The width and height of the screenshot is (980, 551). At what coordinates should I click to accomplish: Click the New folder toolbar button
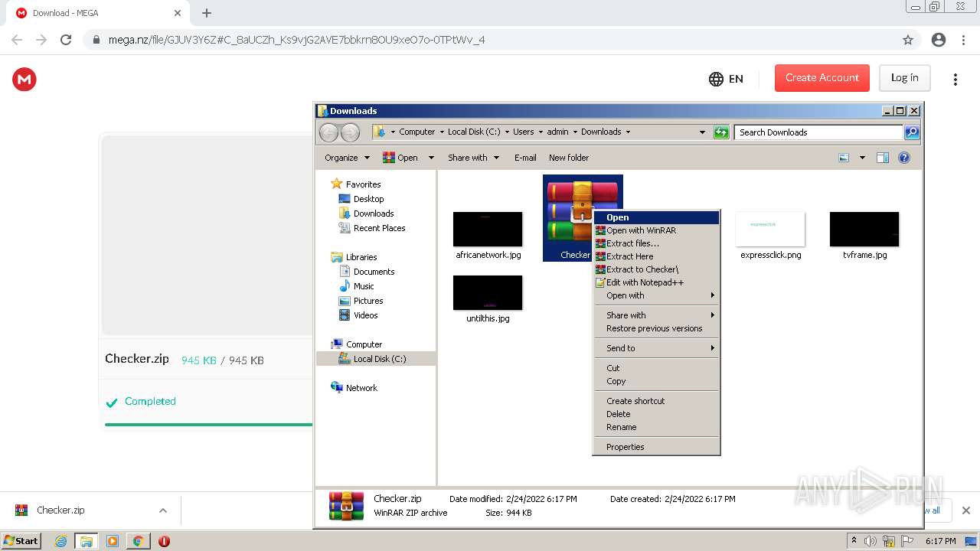(x=569, y=158)
